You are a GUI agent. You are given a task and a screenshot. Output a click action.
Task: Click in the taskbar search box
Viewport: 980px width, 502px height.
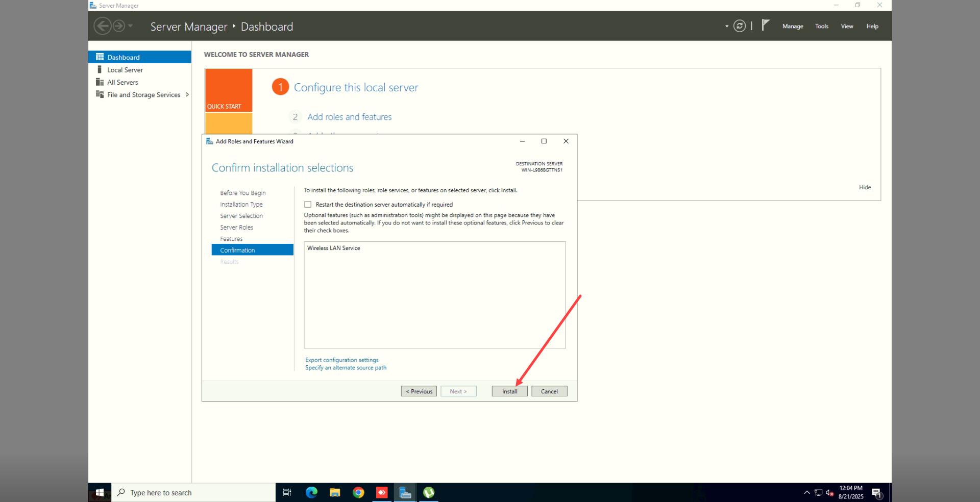194,492
